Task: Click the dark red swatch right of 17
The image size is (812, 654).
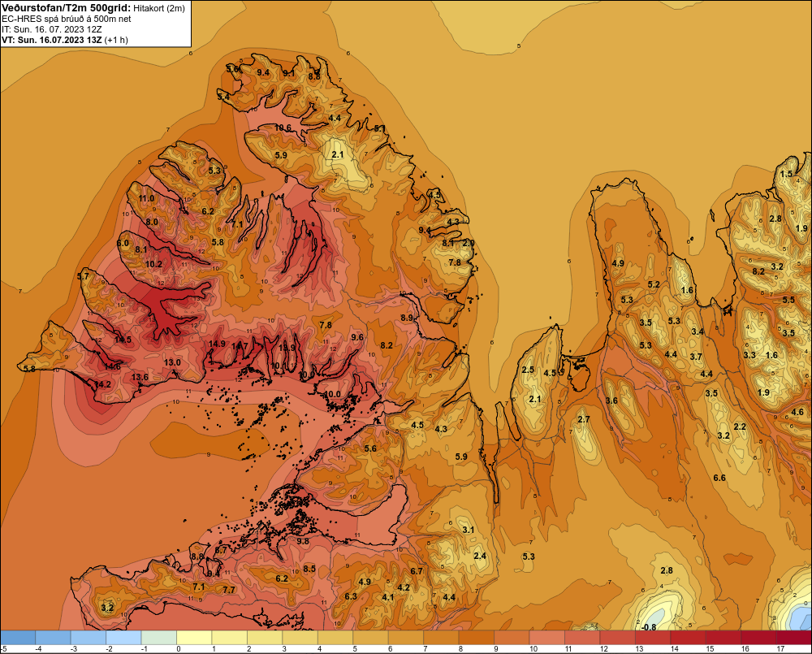Action: coord(794,638)
